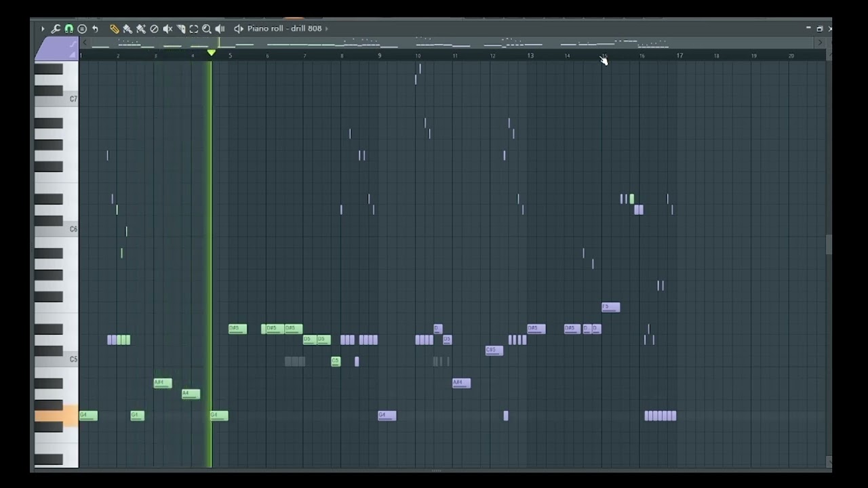Maximize the piano roll window
This screenshot has width=868, height=488.
[x=819, y=28]
